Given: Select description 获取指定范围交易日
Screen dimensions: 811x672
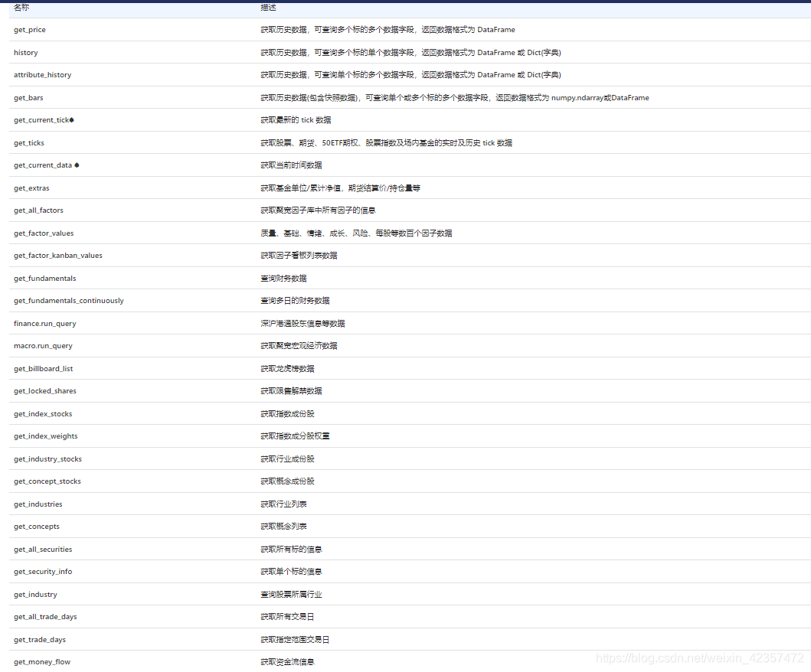Looking at the screenshot, I should tap(295, 640).
